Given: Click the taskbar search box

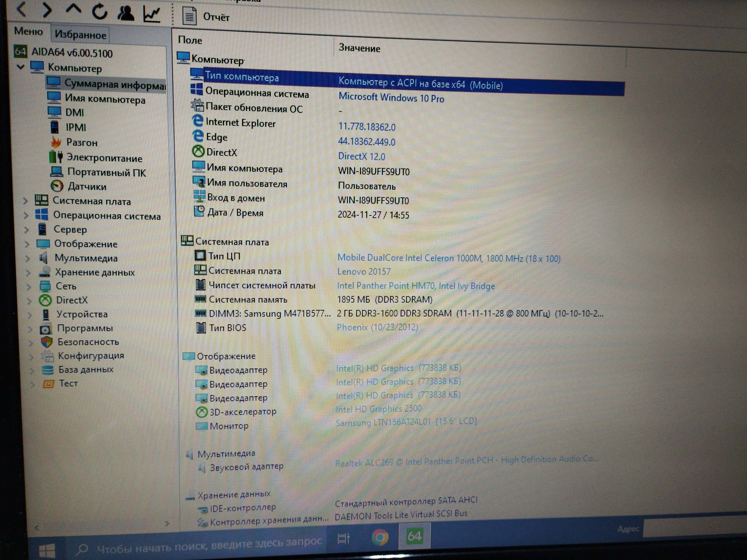Looking at the screenshot, I should [198, 546].
